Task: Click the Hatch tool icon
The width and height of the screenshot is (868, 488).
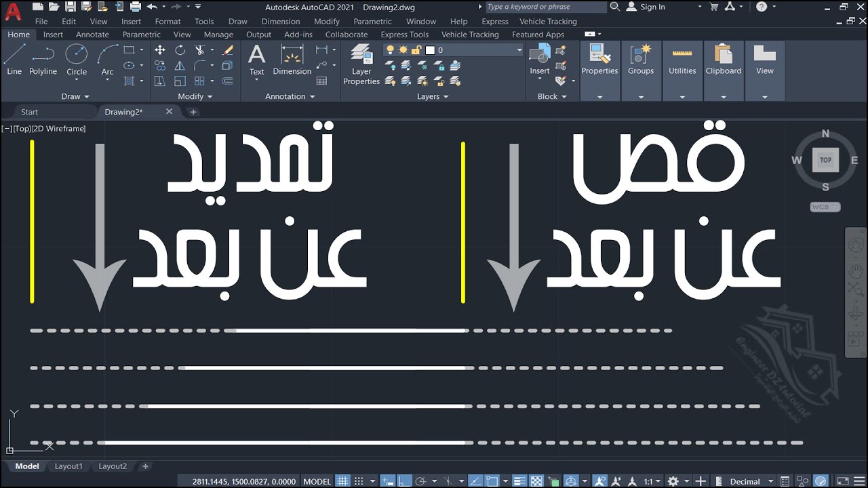Action: [129, 81]
